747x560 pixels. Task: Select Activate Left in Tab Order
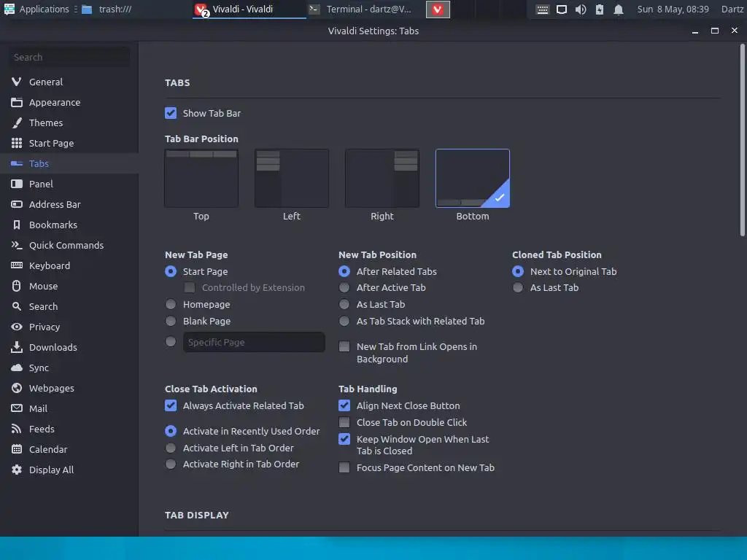pyautogui.click(x=171, y=448)
